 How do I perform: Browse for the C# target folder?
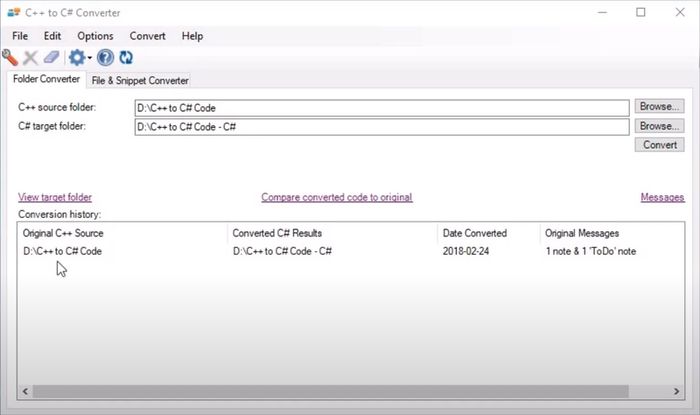tap(659, 126)
